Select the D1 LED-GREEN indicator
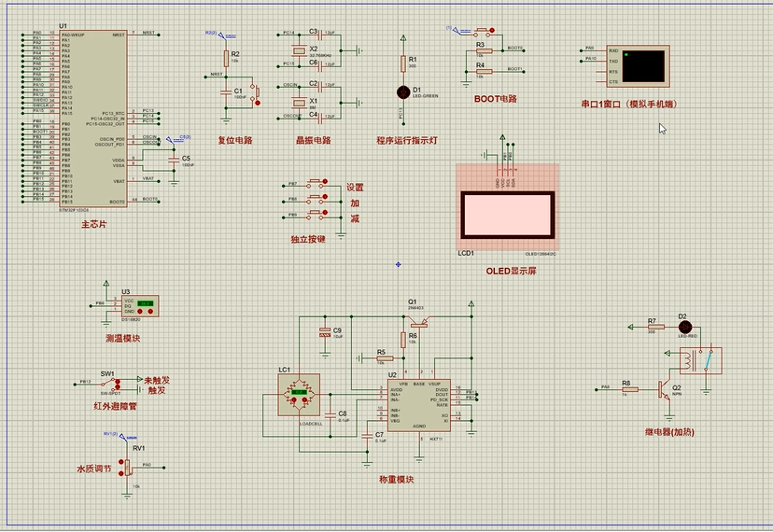 pos(403,92)
